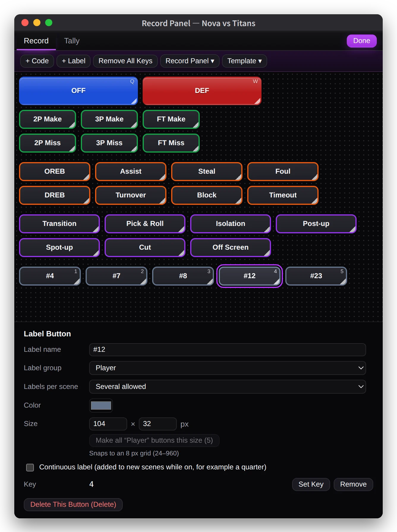Select the red DEF code button
The image size is (397, 532).
pos(202,91)
